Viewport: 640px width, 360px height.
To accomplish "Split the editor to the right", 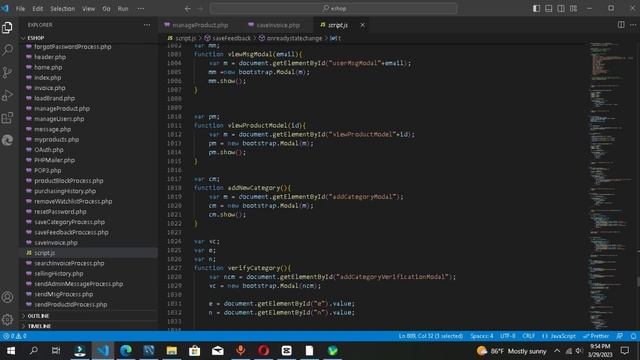I will tap(621, 24).
